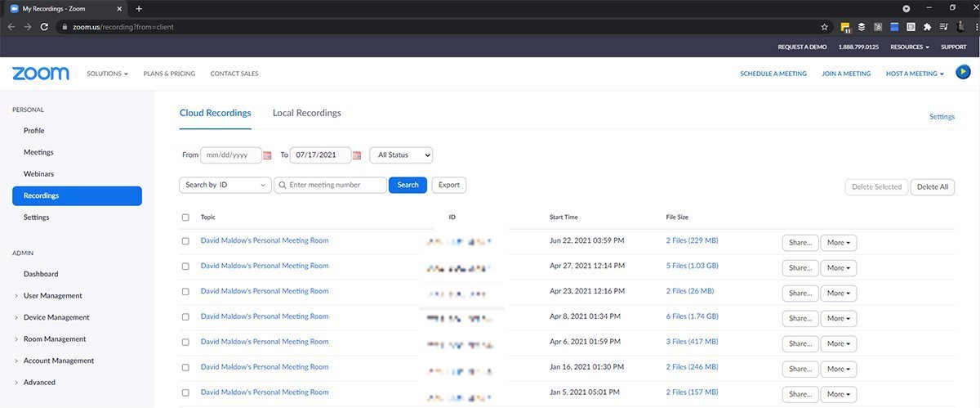Open a new browser tab
Viewport: 980px width, 408px height.
coord(139,8)
